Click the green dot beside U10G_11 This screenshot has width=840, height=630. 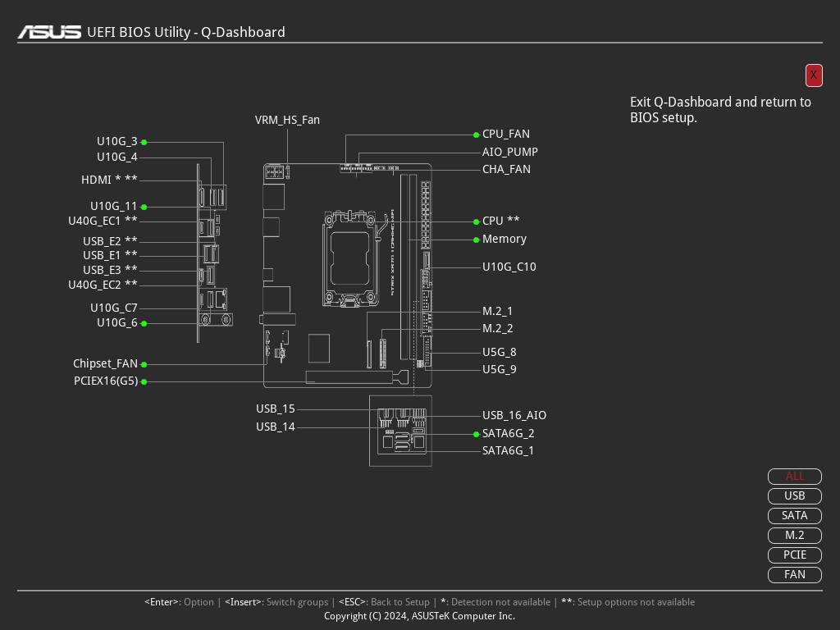click(x=144, y=207)
